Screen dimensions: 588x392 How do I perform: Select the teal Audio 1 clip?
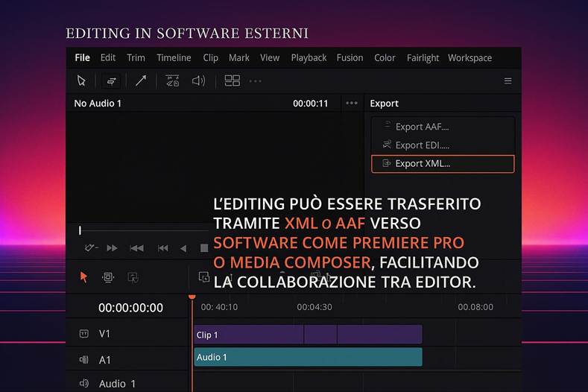point(308,357)
